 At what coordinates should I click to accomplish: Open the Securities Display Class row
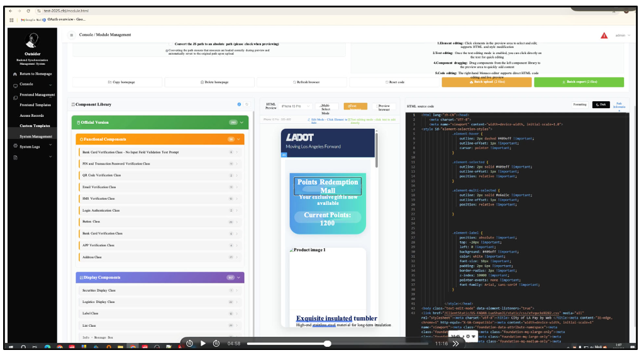(159, 290)
